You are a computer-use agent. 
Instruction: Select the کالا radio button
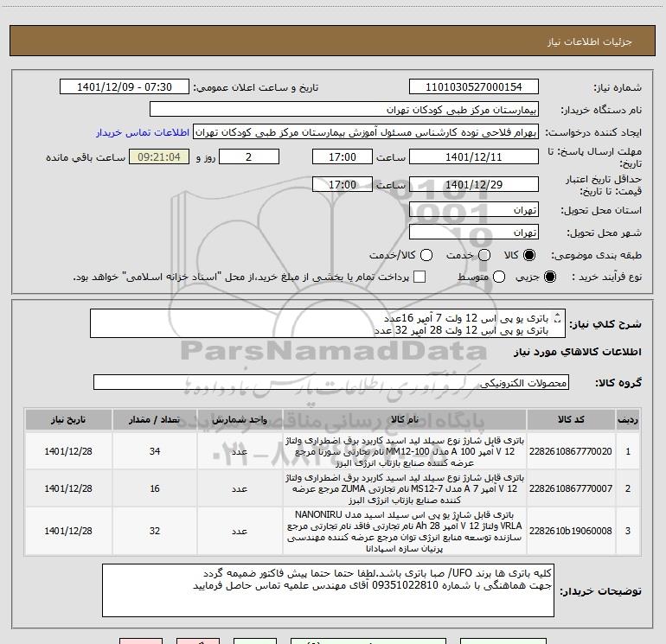pos(529,255)
